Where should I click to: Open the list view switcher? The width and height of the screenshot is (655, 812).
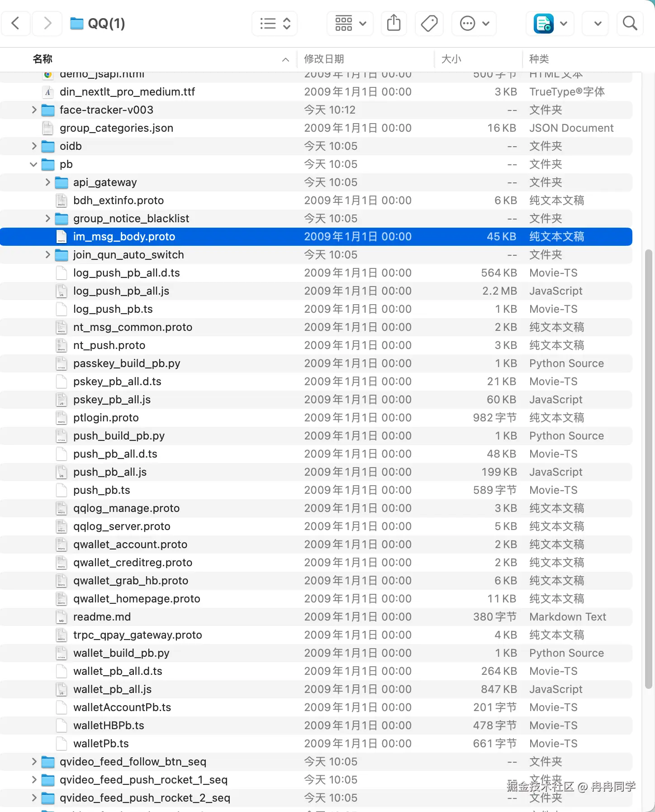275,24
